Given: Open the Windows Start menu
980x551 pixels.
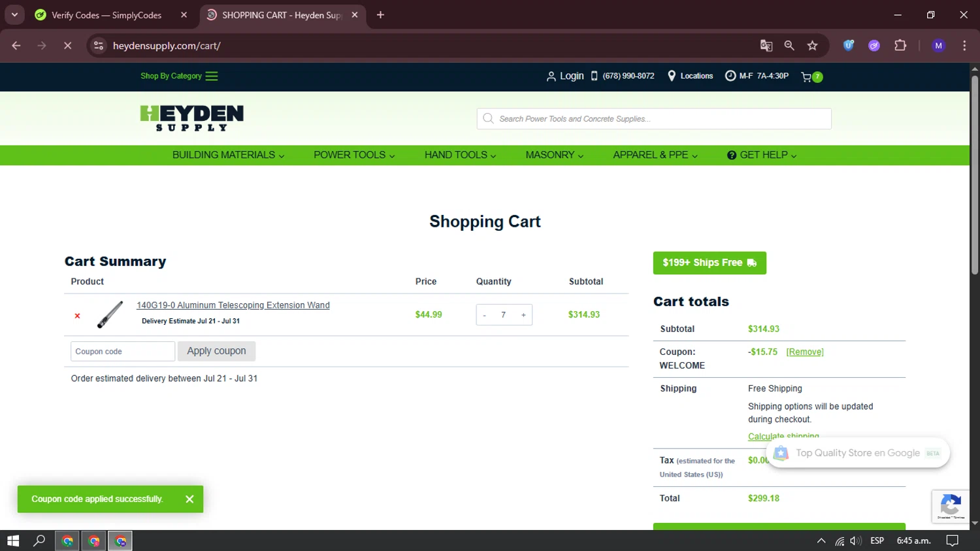Looking at the screenshot, I should tap(13, 541).
